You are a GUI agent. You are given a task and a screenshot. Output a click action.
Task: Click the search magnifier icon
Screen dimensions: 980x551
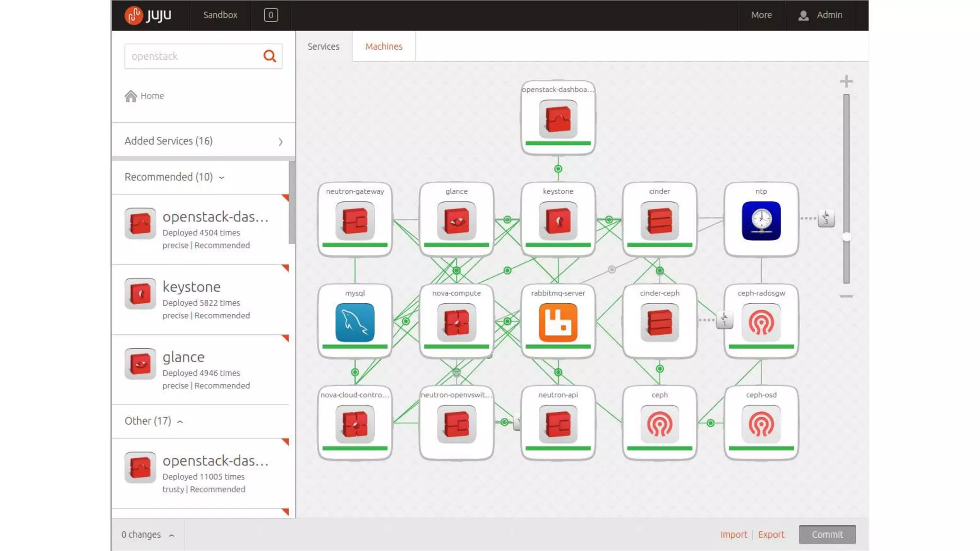[x=269, y=56]
